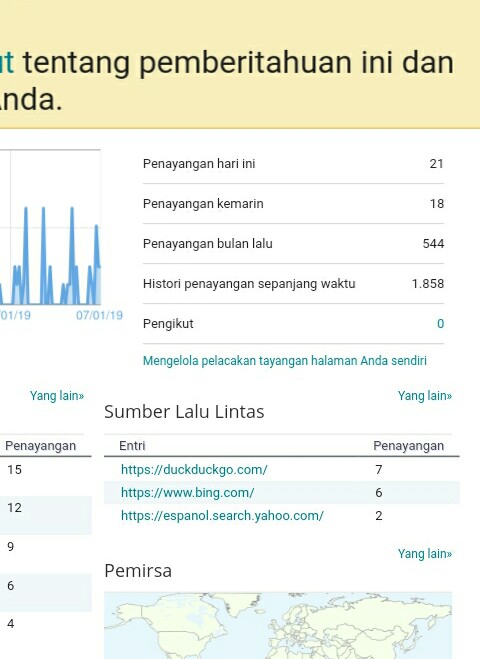Click the teal link text in the yellow notice
The image size is (480, 659).
7,62
